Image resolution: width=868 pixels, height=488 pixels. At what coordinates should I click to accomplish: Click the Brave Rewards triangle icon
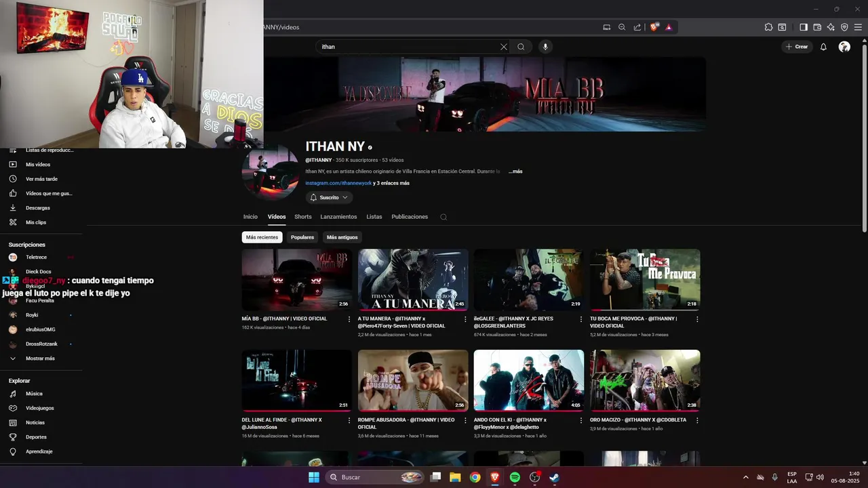click(x=669, y=27)
